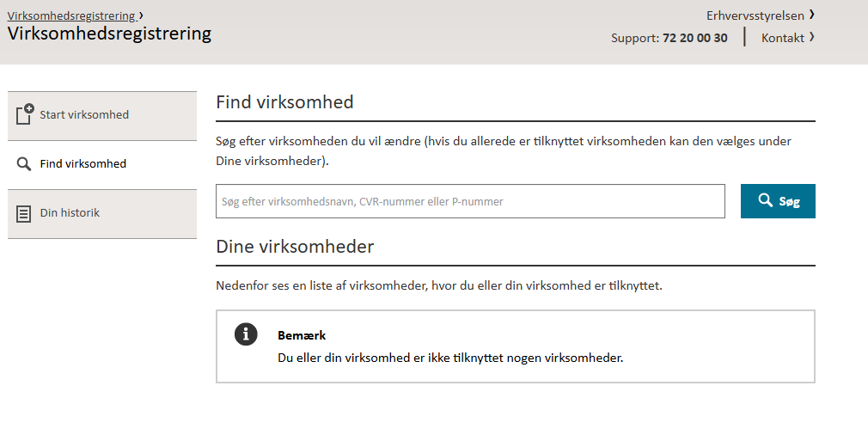Click the Søg search button

778,201
